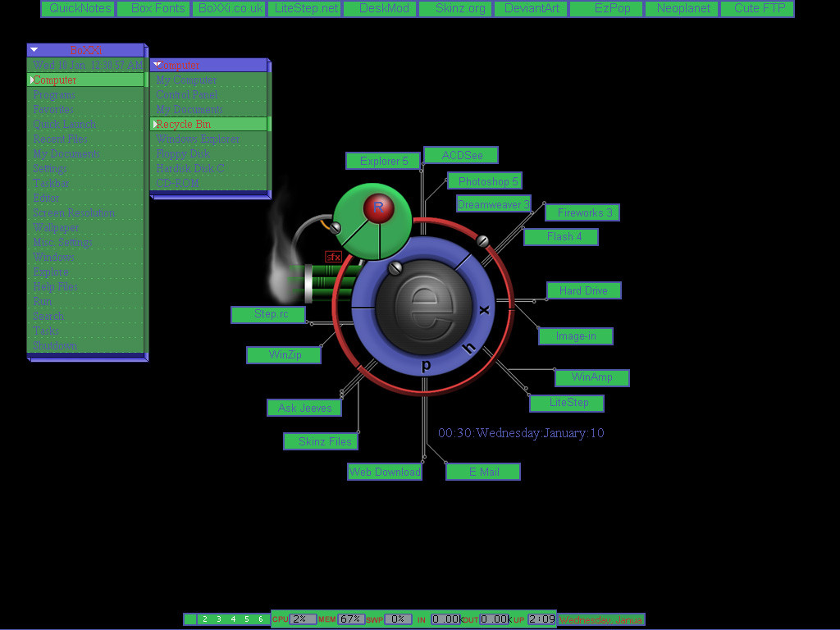
Task: Open Floppy Disk from the Computer submenu
Action: pyautogui.click(x=208, y=153)
